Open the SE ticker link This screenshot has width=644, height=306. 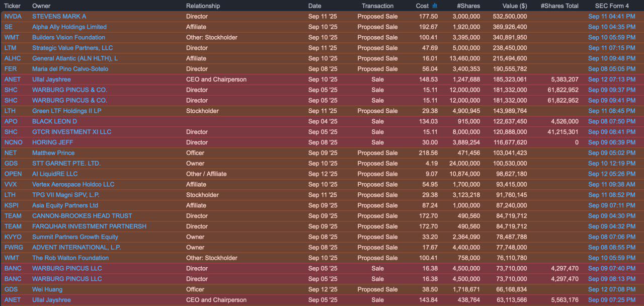9,27
